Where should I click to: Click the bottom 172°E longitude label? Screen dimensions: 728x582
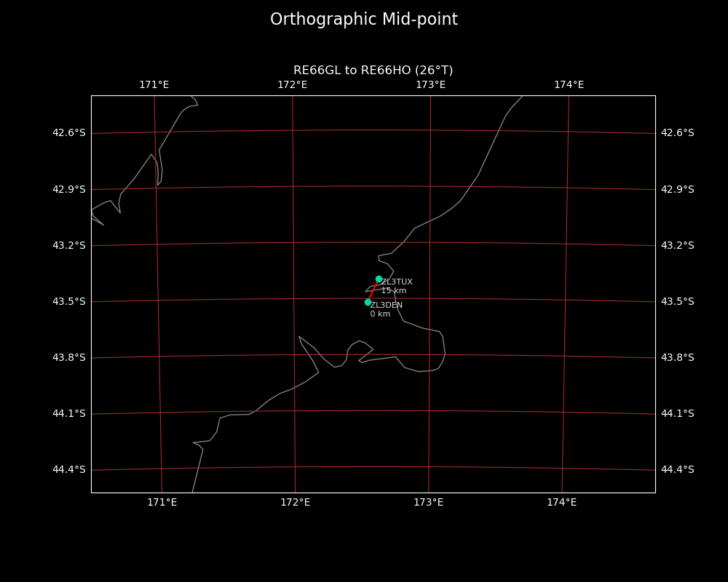pos(295,502)
